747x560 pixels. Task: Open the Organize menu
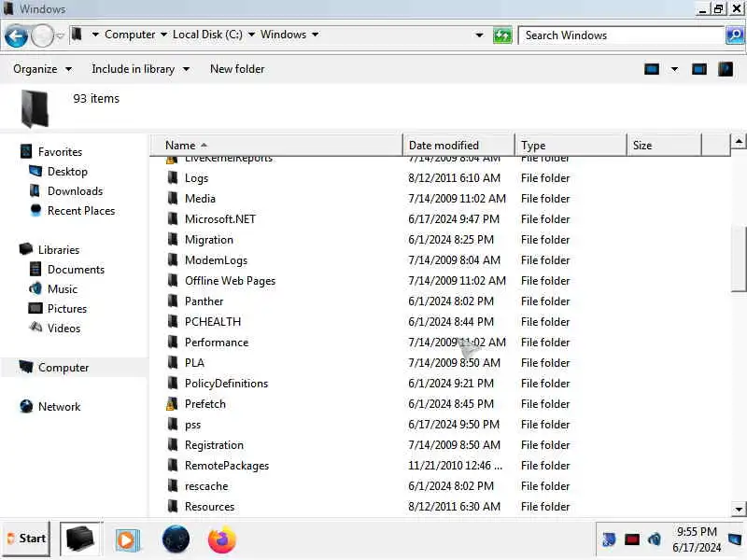coord(42,69)
